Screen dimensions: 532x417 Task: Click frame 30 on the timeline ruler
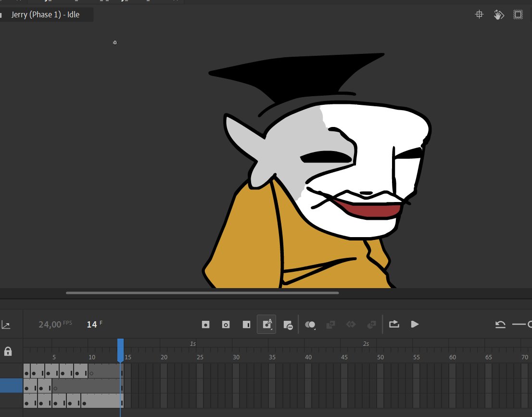pos(236,357)
